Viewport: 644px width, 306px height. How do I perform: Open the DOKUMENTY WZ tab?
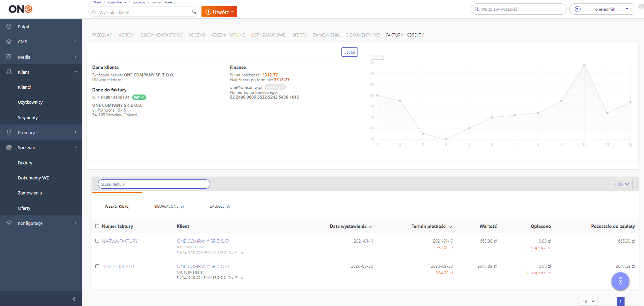point(363,35)
